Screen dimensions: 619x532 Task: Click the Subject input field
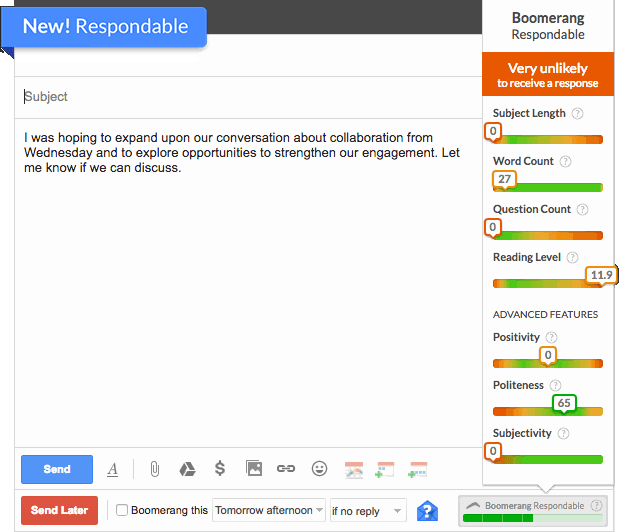coord(248,97)
